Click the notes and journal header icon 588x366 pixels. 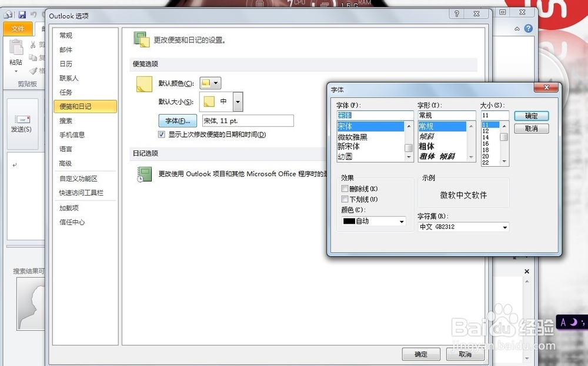pos(141,39)
